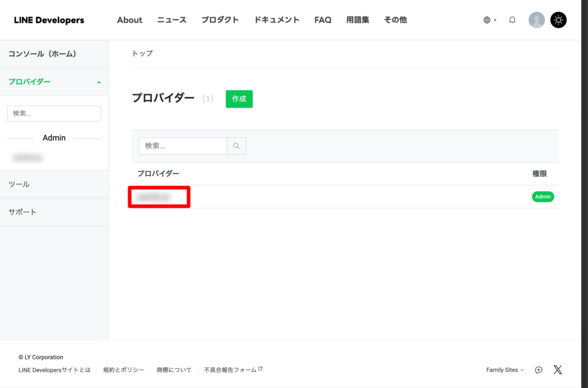Viewport: 588px width, 388px height.
Task: Open the X (Twitter) footer icon
Action: pos(558,370)
